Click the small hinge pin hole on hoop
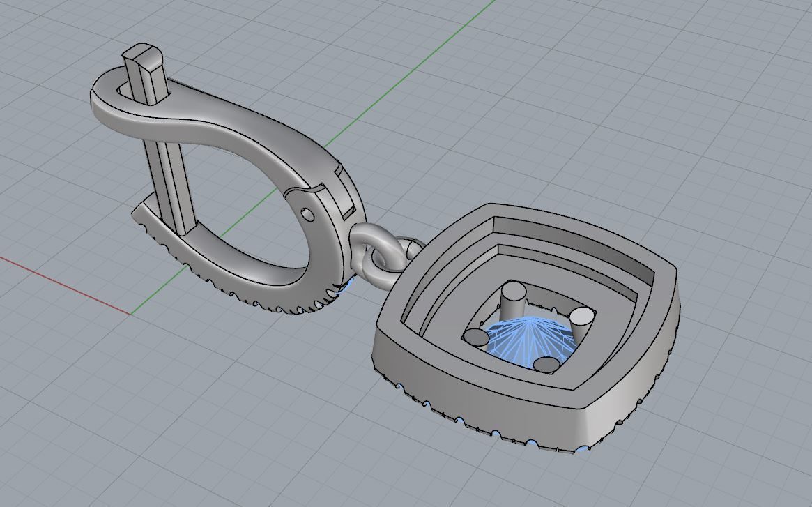Image resolution: width=812 pixels, height=507 pixels. point(307,213)
